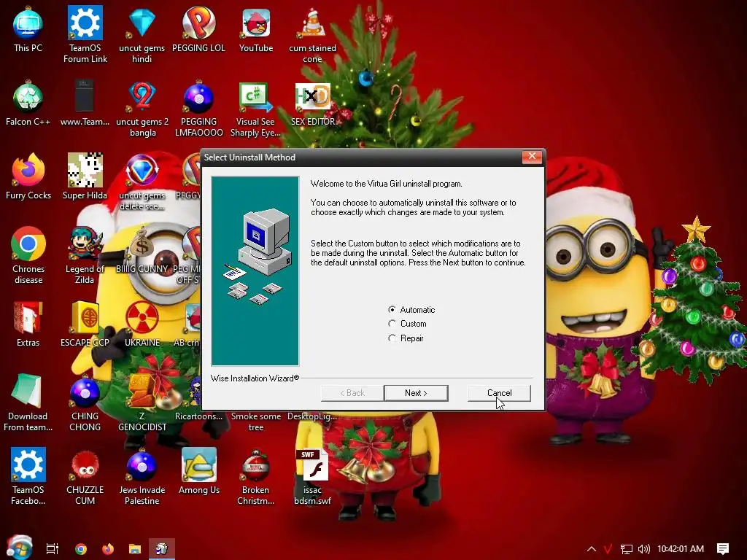Select the Super Hilda desktop icon
The image size is (747, 560).
tap(85, 176)
